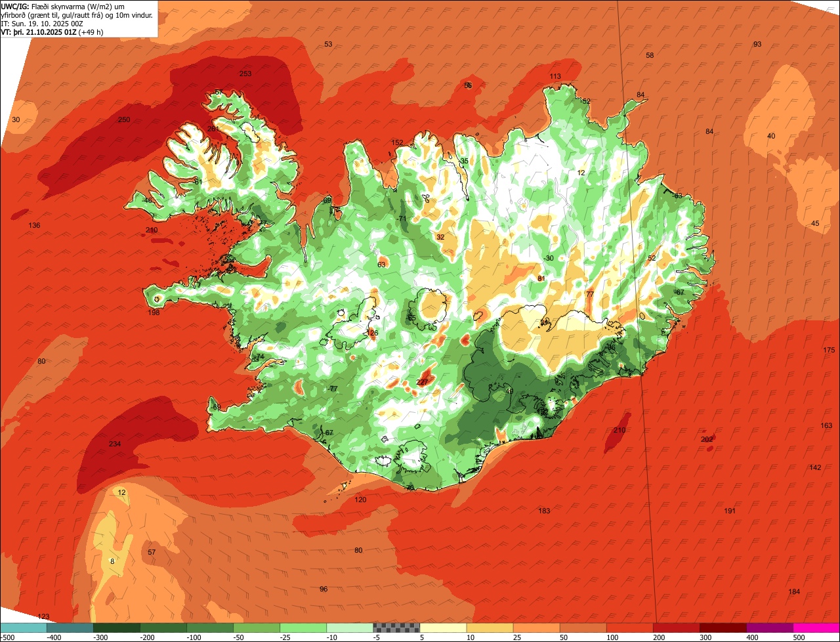
Task: Click the map value 123 in the bottom-left corner
Action: [43, 616]
